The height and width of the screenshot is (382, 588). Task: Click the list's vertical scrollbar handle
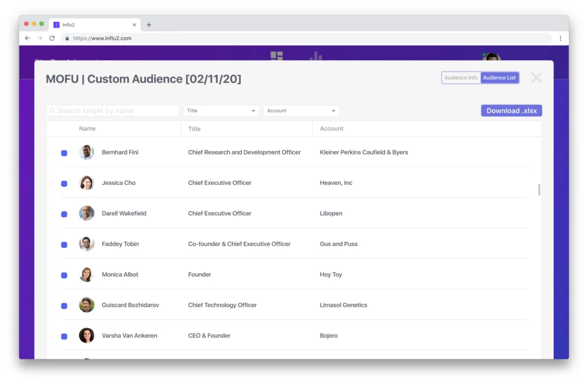pos(539,190)
